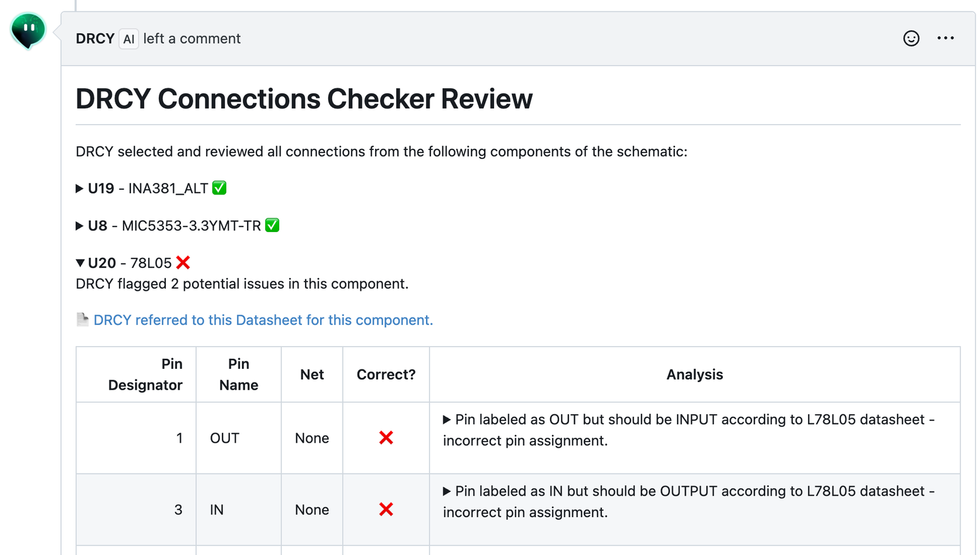Open the emoji reaction picker
Screen dimensions: 980x555
tap(911, 38)
